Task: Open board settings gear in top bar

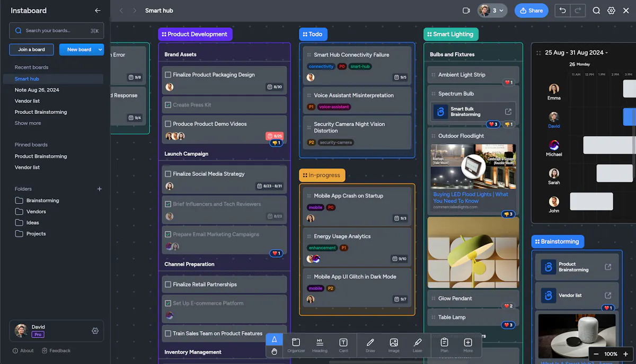Action: 611,11
